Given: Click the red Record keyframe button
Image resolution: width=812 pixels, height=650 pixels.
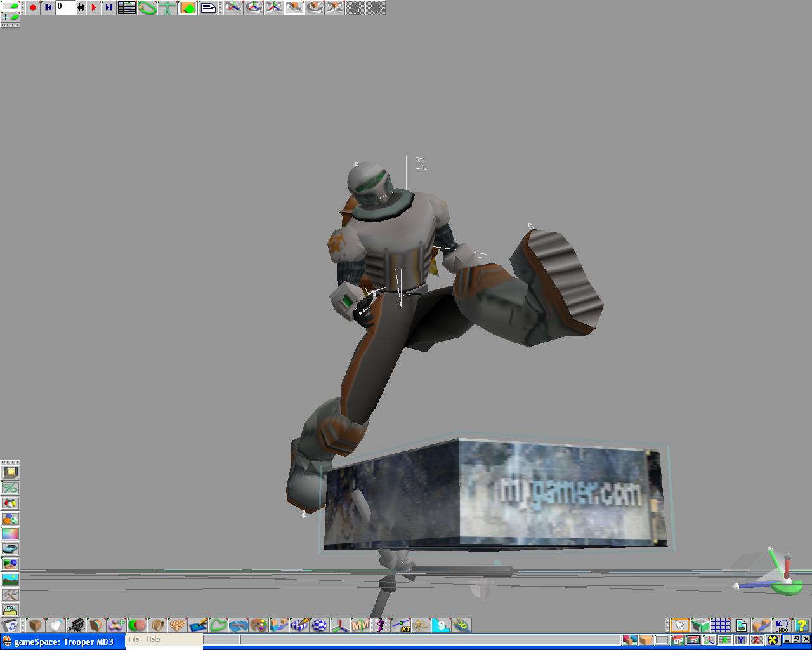Looking at the screenshot, I should point(34,8).
